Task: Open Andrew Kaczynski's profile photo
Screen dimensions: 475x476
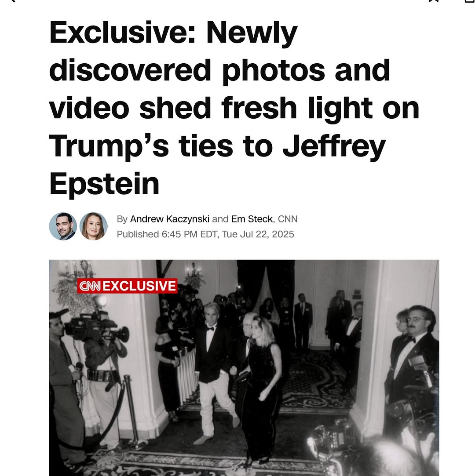Action: pyautogui.click(x=63, y=226)
